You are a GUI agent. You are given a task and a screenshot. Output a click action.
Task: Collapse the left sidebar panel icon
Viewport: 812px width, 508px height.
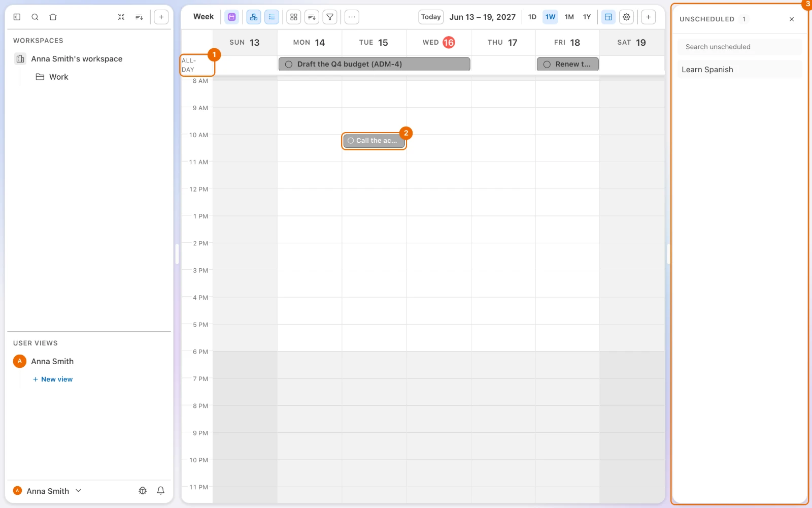coord(17,17)
